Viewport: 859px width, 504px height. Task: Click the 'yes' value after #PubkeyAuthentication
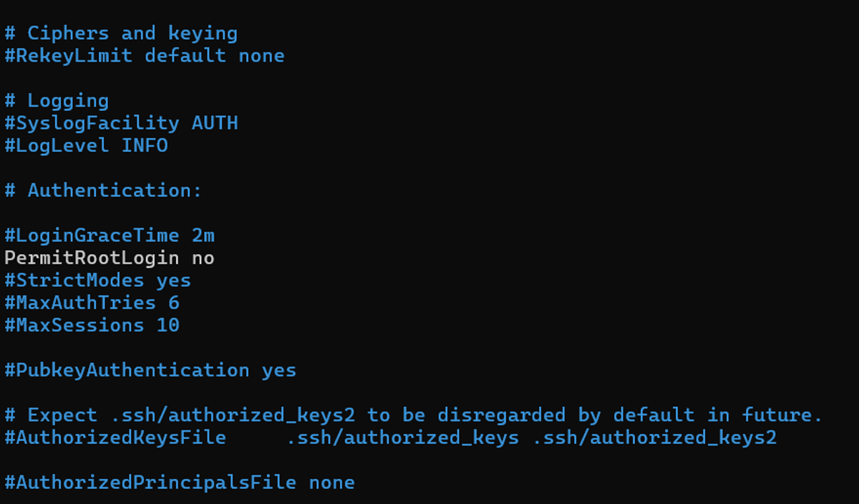pos(279,370)
